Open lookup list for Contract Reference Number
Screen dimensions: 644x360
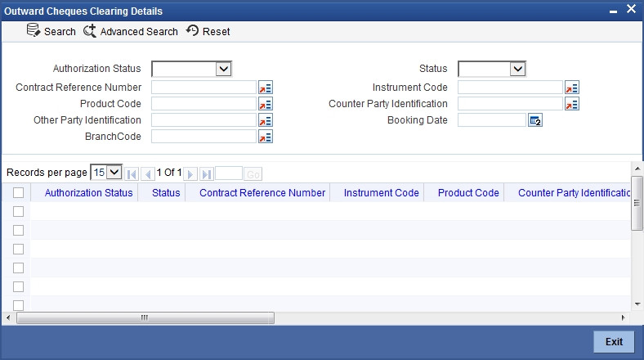266,88
